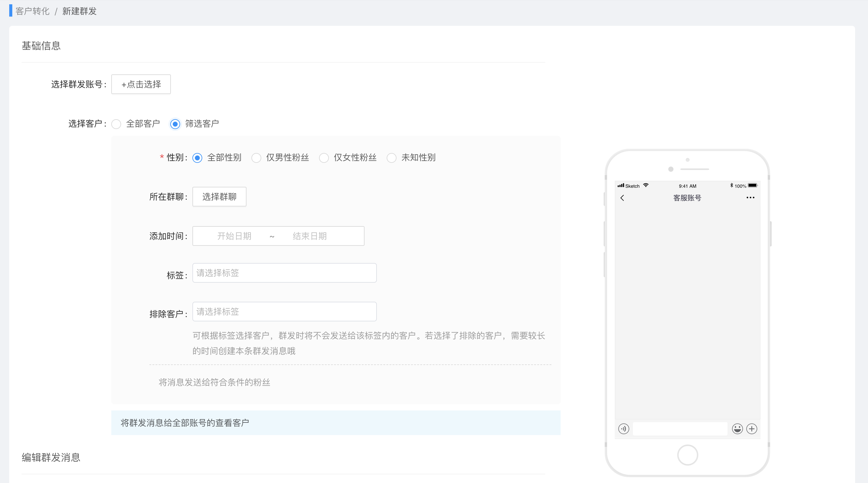Open the 开始日期 date picker
This screenshot has width=868, height=483.
tap(234, 236)
